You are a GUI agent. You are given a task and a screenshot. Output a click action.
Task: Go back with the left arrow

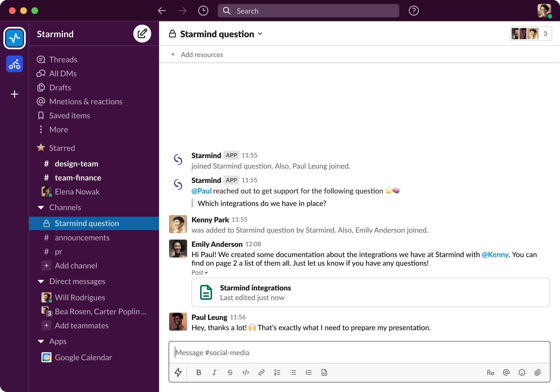coord(162,11)
